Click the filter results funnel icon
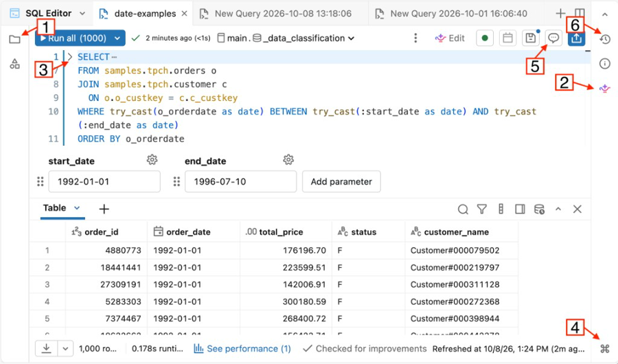Screen dimensions: 618x364 click(481, 209)
